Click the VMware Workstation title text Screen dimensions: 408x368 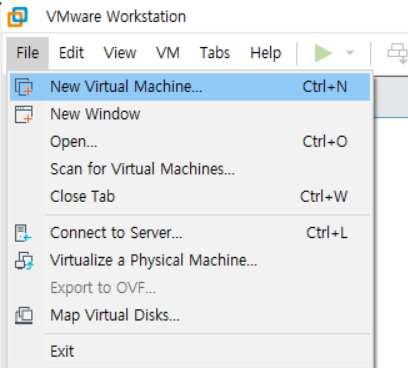(116, 16)
